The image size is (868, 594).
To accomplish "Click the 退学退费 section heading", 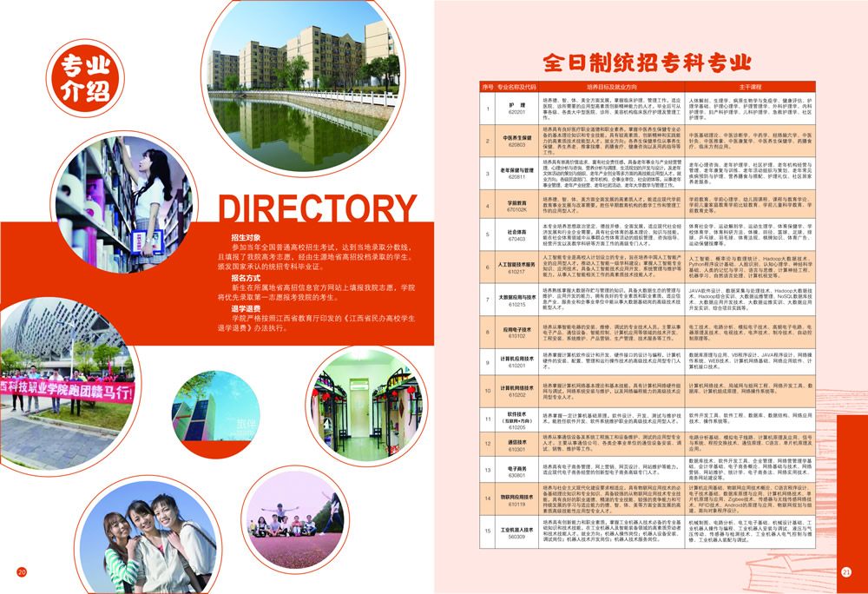I will pyautogui.click(x=246, y=308).
